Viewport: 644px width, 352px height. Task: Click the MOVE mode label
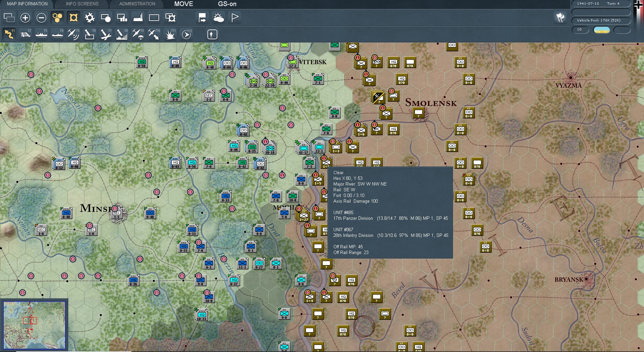click(x=183, y=4)
